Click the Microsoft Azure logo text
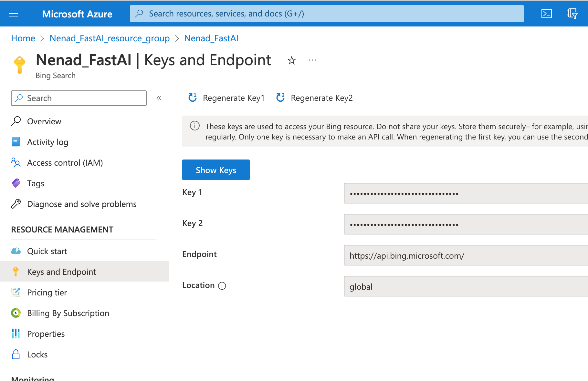 [x=77, y=14]
